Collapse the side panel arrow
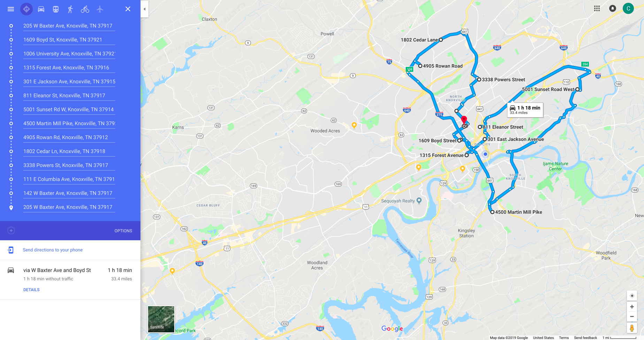 [x=145, y=9]
